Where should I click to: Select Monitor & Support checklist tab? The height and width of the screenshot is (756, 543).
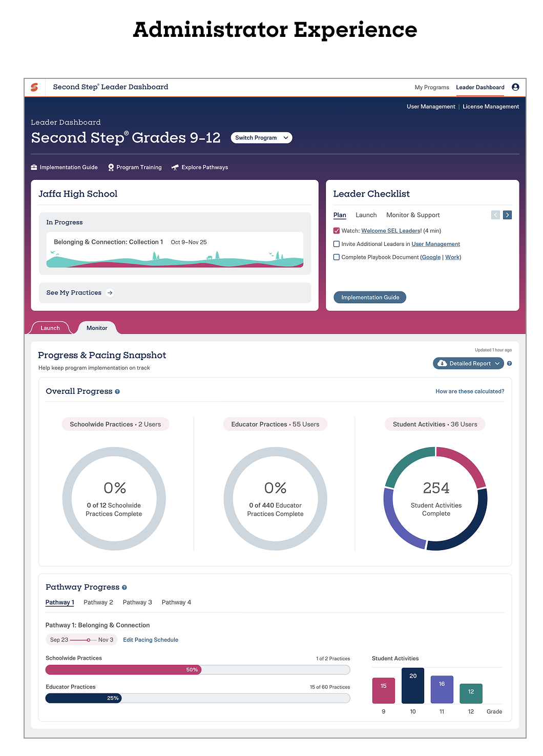413,215
